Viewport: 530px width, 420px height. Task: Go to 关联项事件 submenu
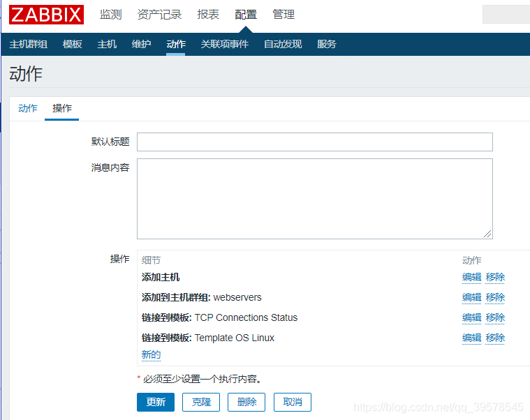224,44
